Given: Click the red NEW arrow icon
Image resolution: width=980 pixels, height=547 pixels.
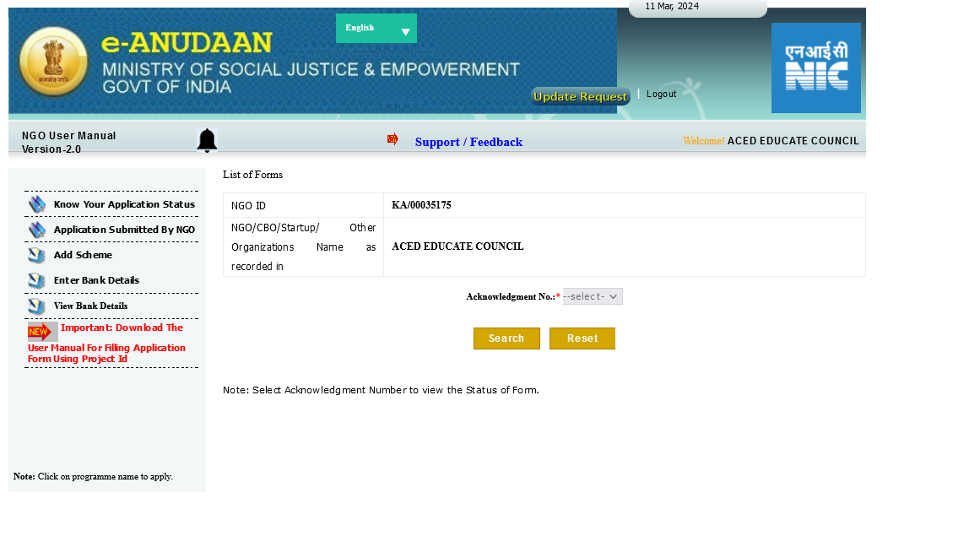Looking at the screenshot, I should [42, 332].
